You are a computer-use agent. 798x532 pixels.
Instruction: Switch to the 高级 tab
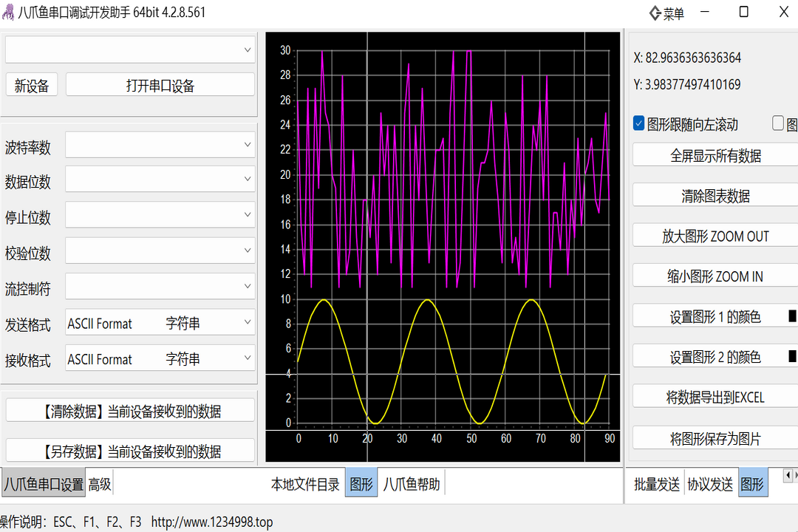click(x=100, y=485)
